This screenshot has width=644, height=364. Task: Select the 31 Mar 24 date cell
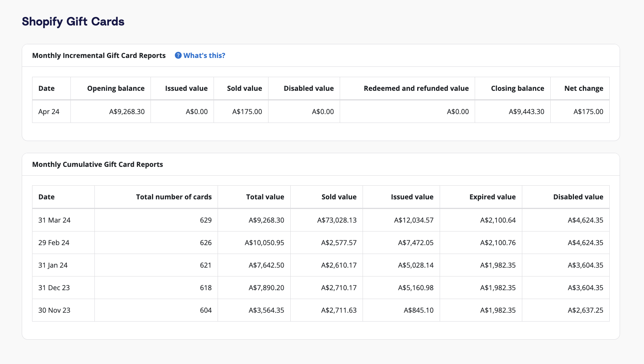[63, 220]
